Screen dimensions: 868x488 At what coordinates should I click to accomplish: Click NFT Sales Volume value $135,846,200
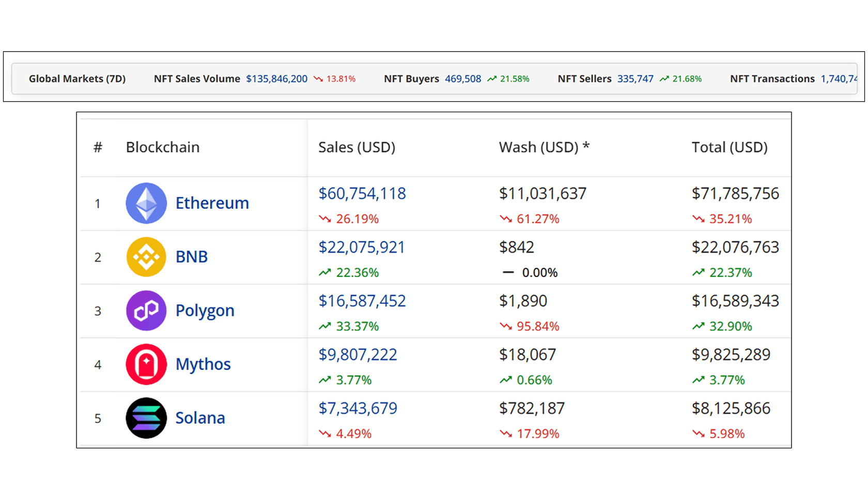pos(276,79)
